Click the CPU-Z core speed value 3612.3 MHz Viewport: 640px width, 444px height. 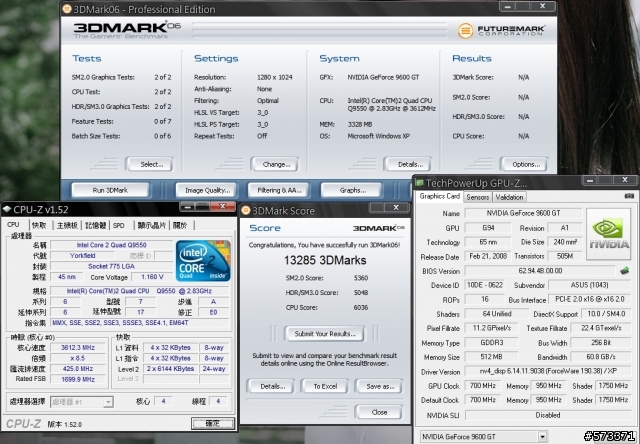(78, 348)
